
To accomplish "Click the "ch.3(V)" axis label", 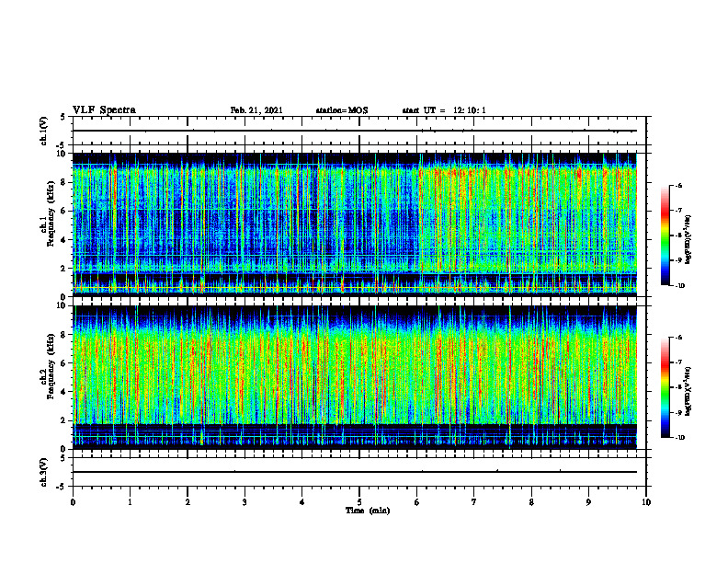I will pyautogui.click(x=43, y=472).
